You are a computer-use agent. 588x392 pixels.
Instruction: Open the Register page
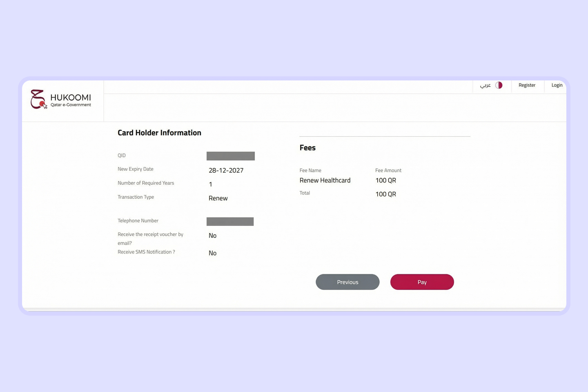point(527,85)
